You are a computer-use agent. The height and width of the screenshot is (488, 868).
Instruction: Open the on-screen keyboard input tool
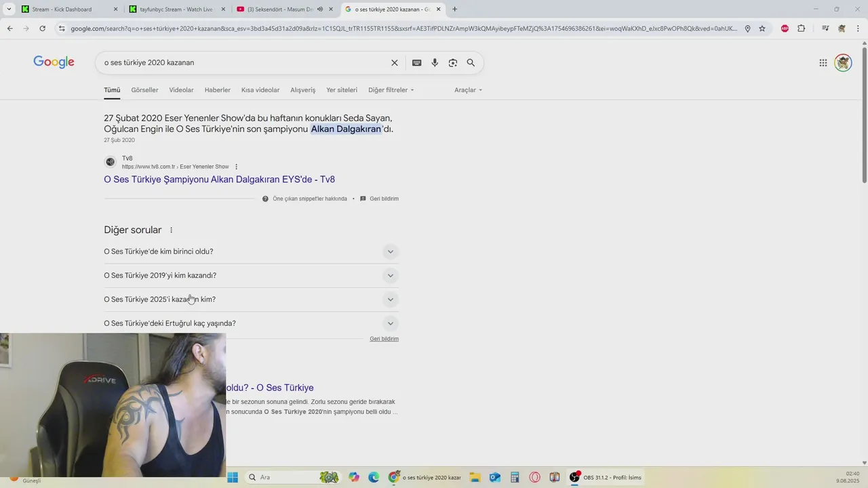tap(416, 62)
